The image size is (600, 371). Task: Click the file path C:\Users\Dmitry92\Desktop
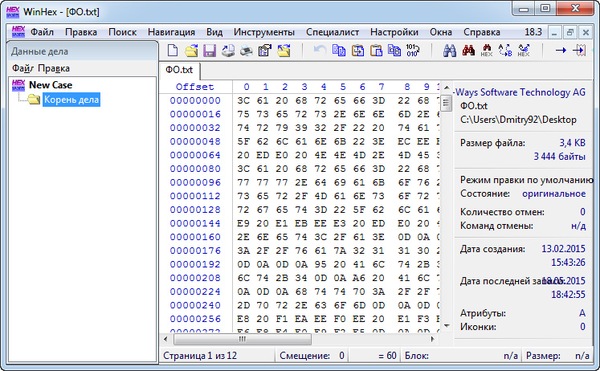click(518, 120)
